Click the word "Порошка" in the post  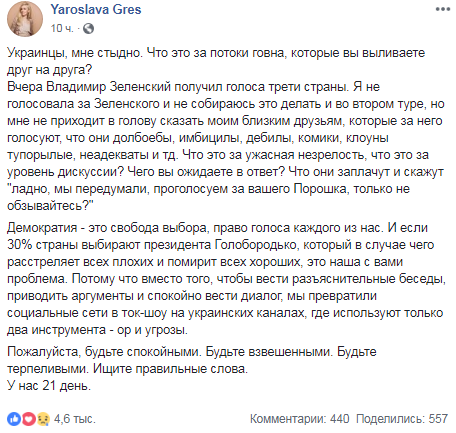[320, 189]
